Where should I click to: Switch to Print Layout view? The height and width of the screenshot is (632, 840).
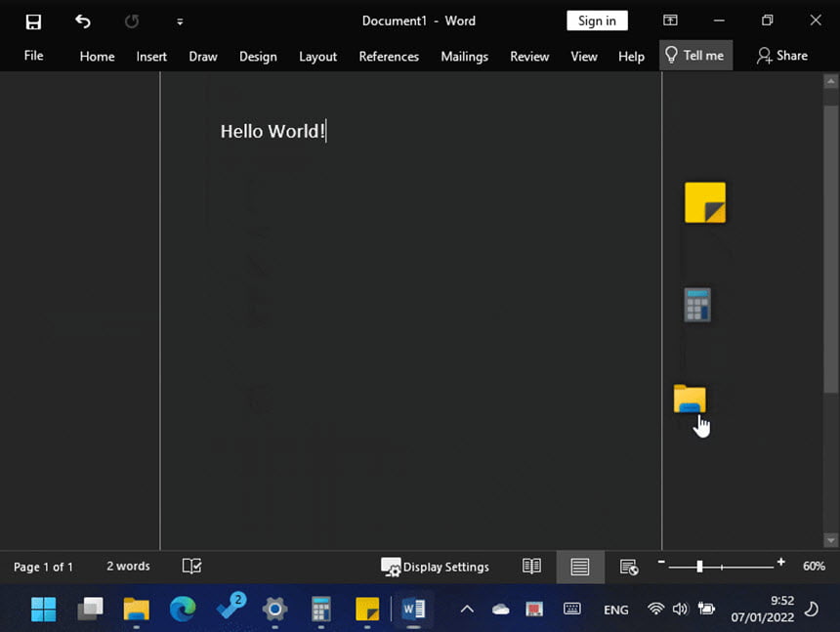(x=579, y=567)
